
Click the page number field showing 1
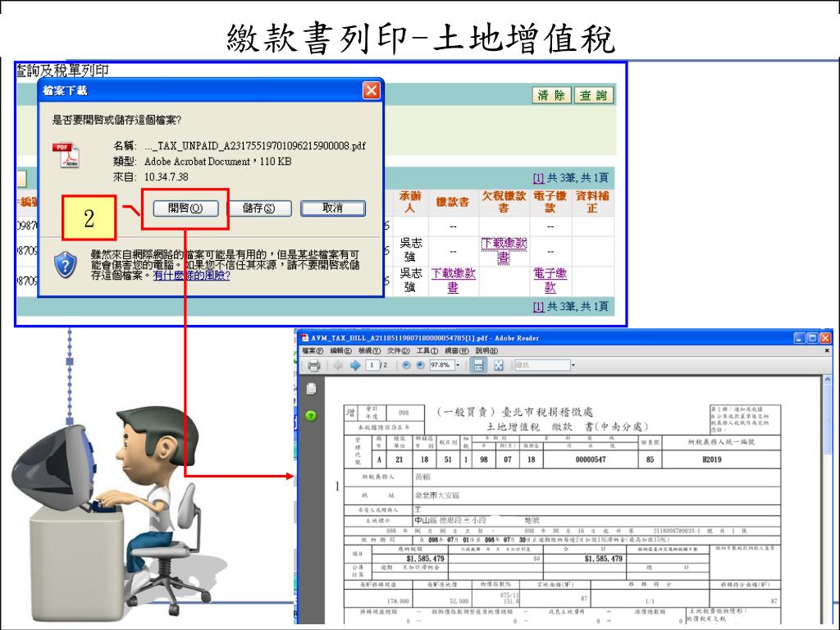pyautogui.click(x=372, y=365)
